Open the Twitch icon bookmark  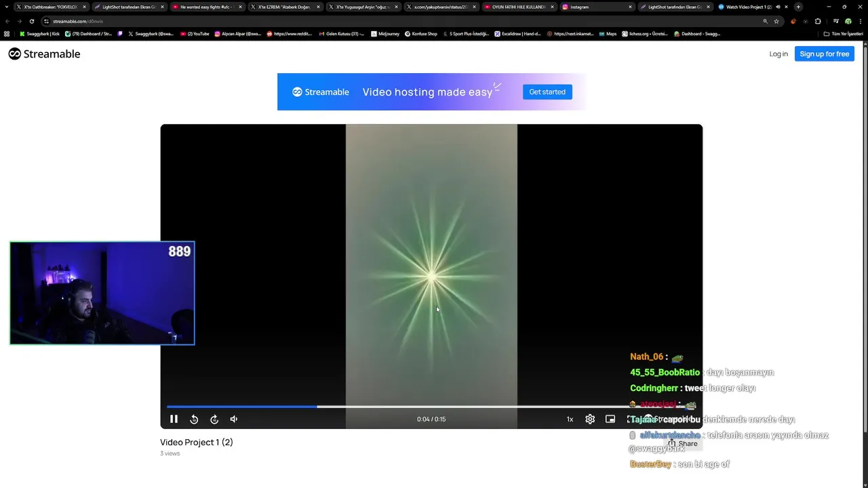tap(121, 33)
